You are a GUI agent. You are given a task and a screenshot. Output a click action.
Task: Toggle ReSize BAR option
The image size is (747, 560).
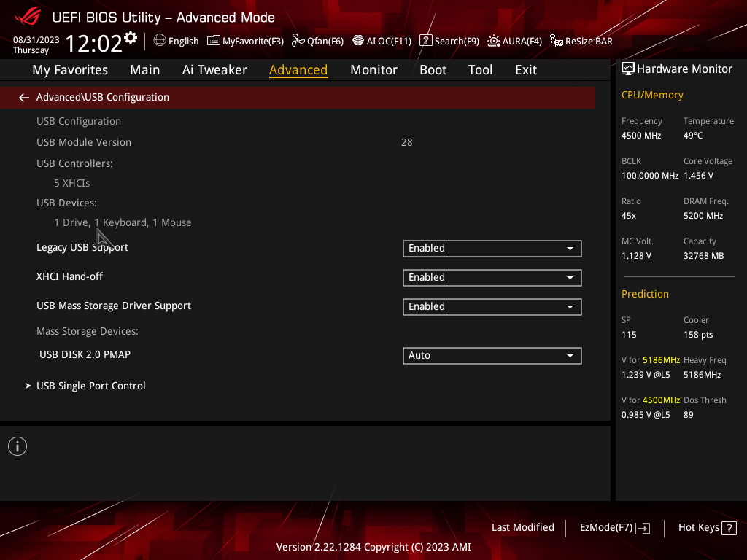(x=581, y=41)
